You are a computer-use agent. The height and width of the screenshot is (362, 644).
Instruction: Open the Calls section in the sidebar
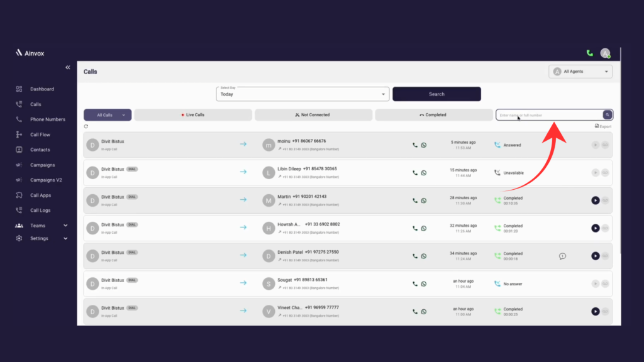point(35,104)
